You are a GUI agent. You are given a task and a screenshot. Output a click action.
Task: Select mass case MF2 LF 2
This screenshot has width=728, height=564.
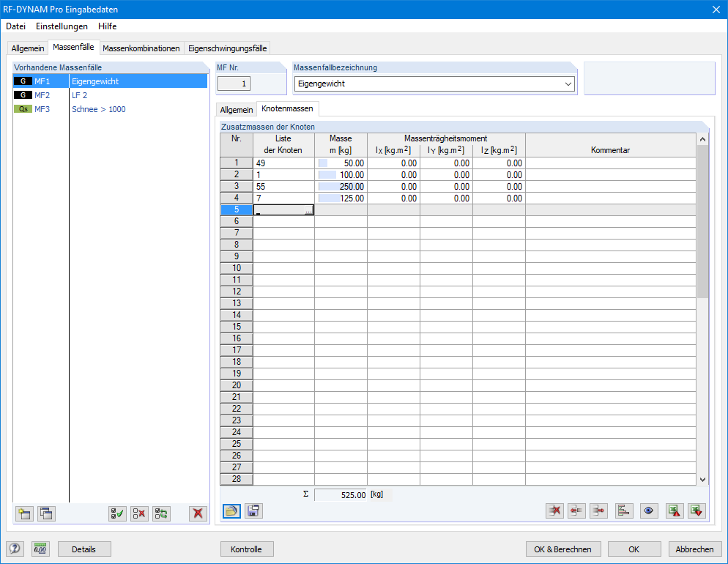[110, 95]
